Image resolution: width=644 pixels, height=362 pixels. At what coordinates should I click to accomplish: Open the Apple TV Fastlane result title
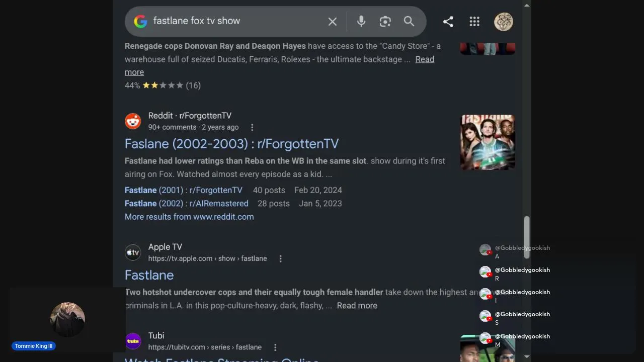coord(149,275)
